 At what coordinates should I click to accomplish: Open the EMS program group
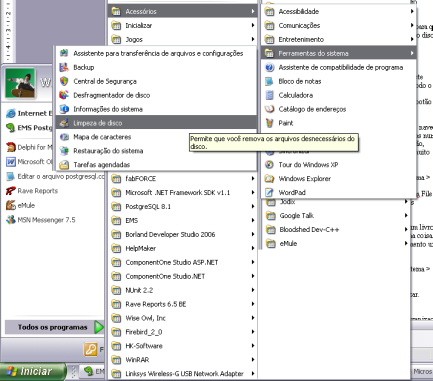(183, 220)
